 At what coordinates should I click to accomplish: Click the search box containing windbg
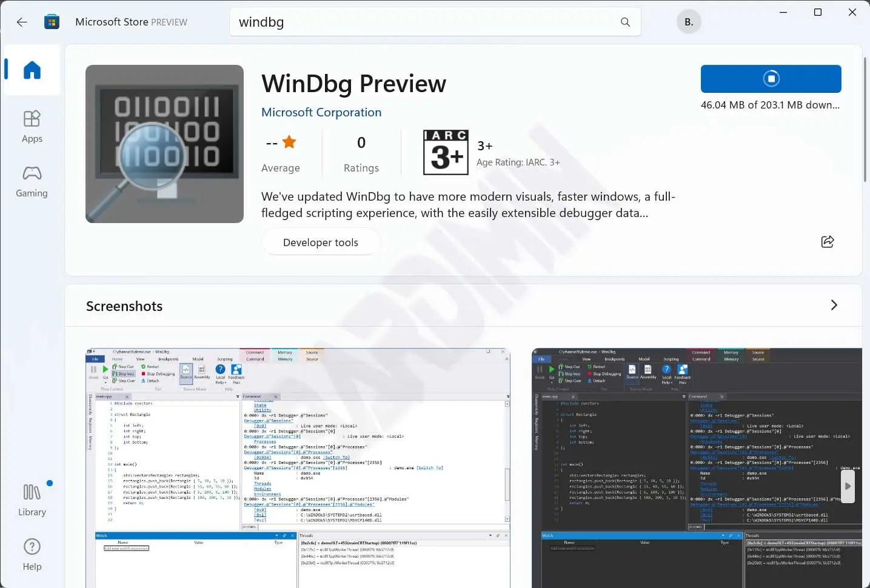pos(424,22)
